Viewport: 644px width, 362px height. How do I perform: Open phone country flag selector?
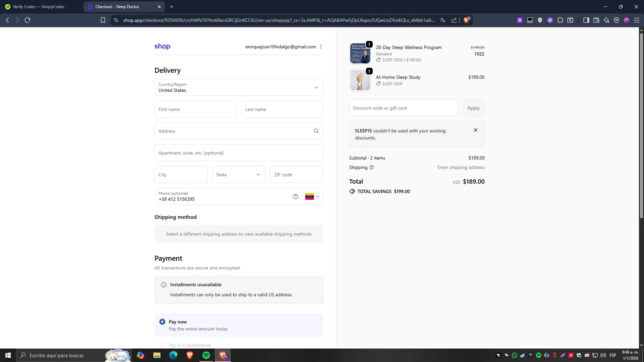(x=312, y=196)
